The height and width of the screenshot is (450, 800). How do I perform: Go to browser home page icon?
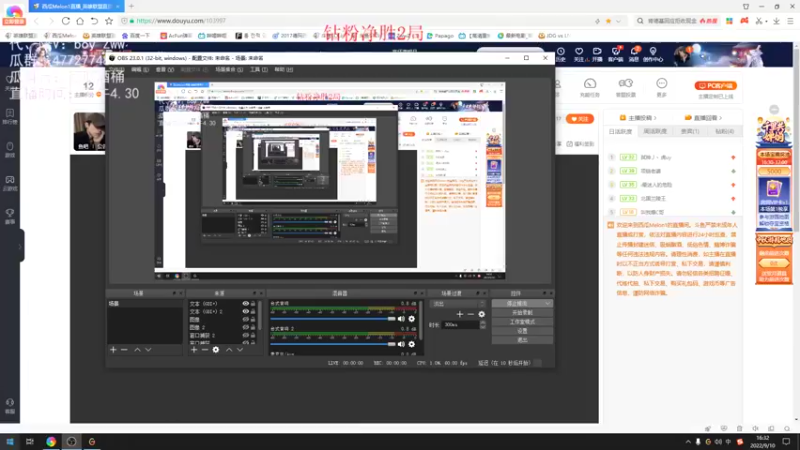(80, 21)
